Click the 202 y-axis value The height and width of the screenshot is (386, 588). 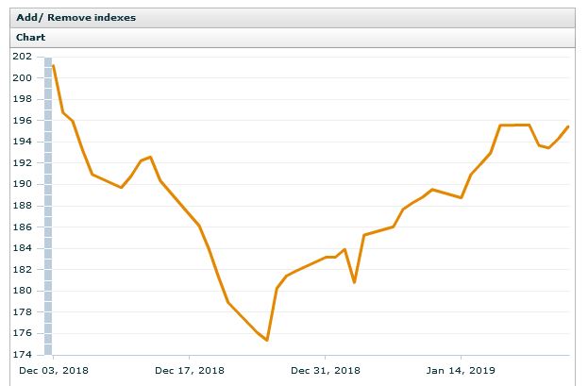click(22, 57)
